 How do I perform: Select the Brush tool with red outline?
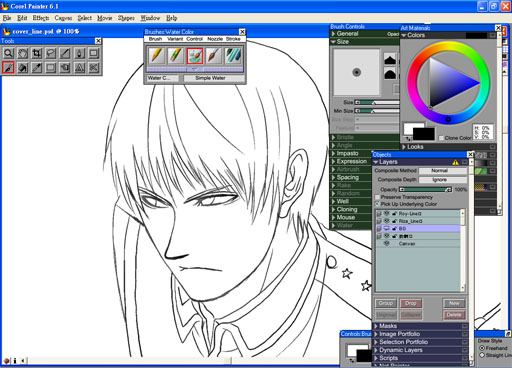[8, 68]
